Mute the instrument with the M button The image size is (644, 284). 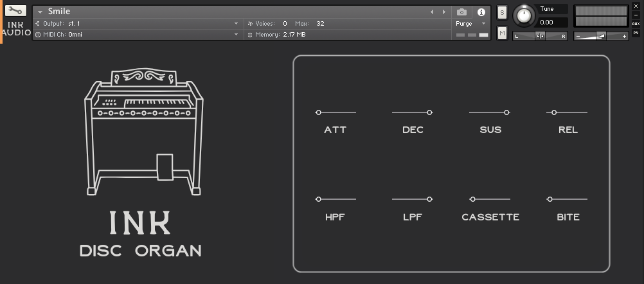pyautogui.click(x=502, y=33)
